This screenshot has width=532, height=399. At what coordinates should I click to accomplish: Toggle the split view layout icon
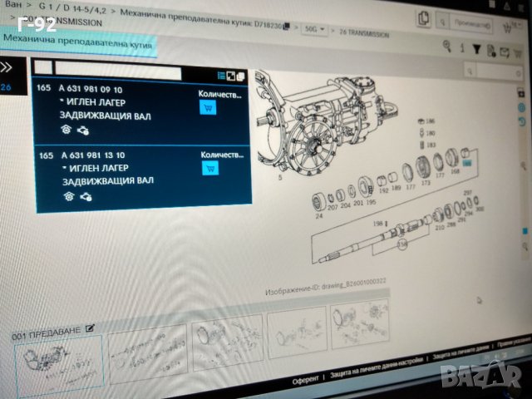coord(230,76)
